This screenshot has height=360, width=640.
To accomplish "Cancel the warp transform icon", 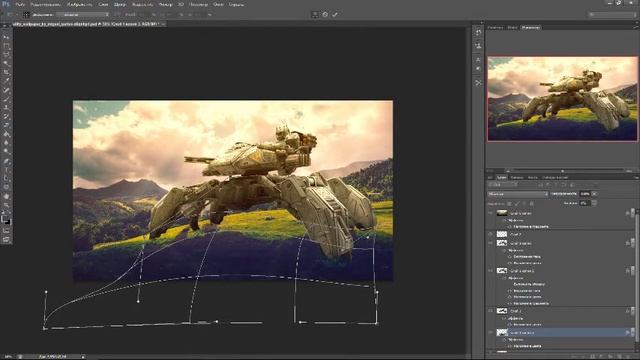I will [325, 14].
